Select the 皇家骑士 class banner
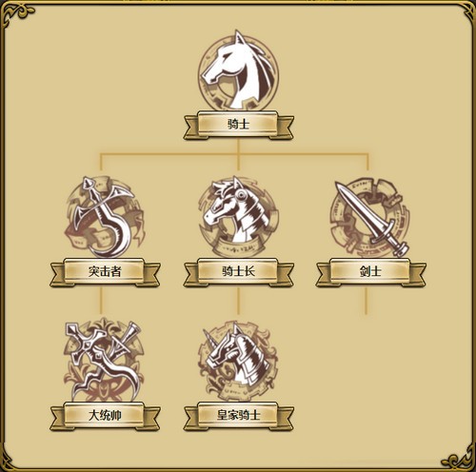476x472 pixels. coord(238,416)
